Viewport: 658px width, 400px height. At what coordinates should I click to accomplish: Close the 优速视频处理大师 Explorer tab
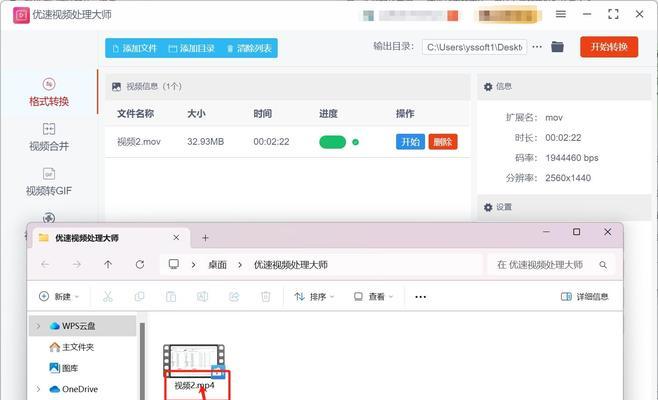176,238
